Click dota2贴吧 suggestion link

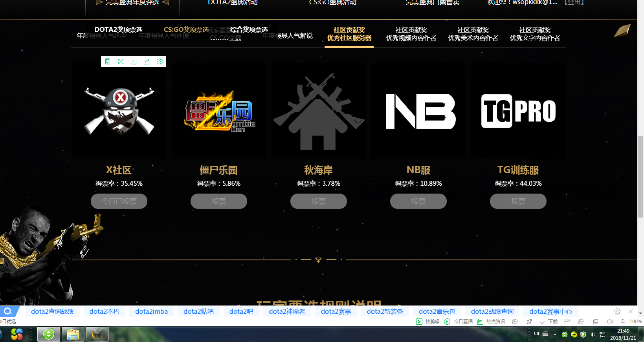click(198, 311)
